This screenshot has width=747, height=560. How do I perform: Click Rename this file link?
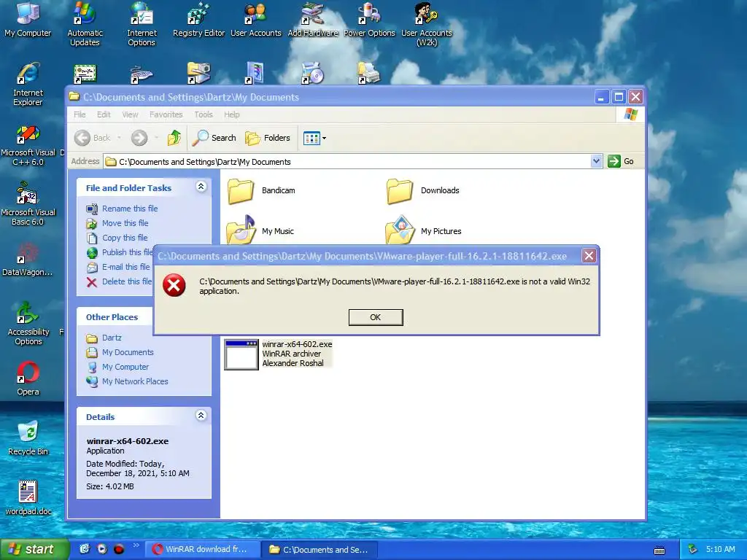pyautogui.click(x=130, y=209)
